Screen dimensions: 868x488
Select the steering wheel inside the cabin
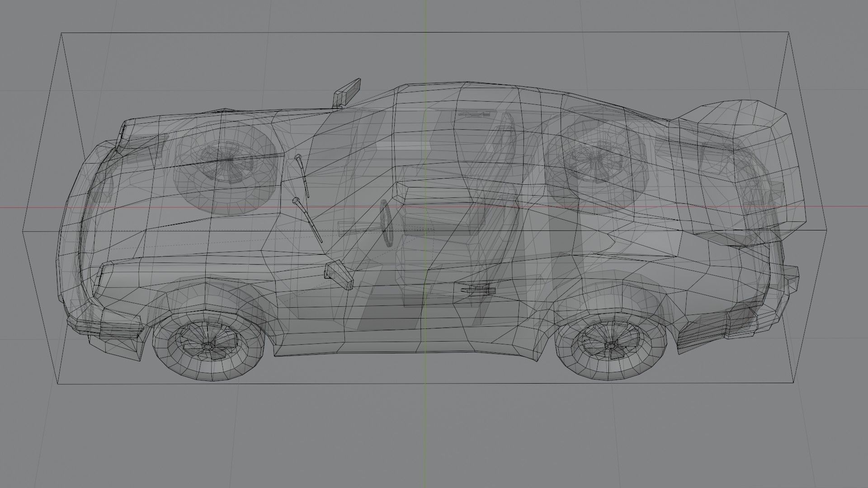387,223
